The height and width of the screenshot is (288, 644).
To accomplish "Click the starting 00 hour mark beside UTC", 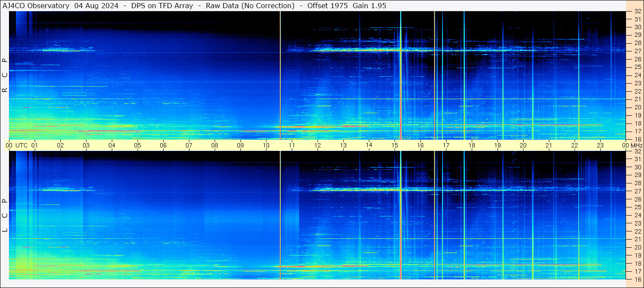I will point(9,145).
